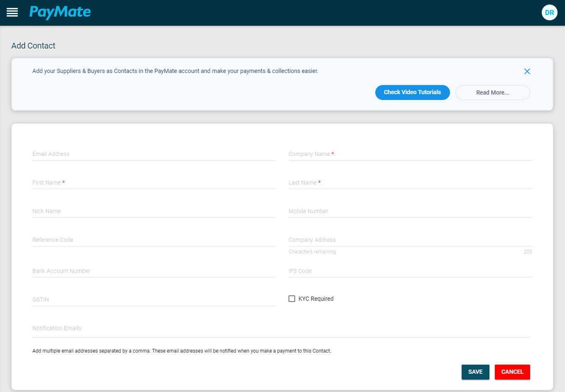The image size is (565, 392).
Task: Cancel adding the contact
Action: [512, 372]
